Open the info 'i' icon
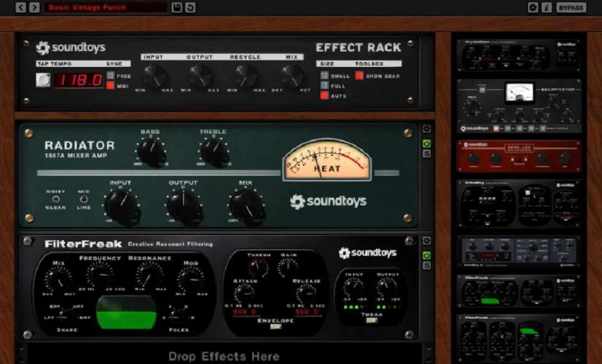The image size is (602, 364). pyautogui.click(x=547, y=7)
